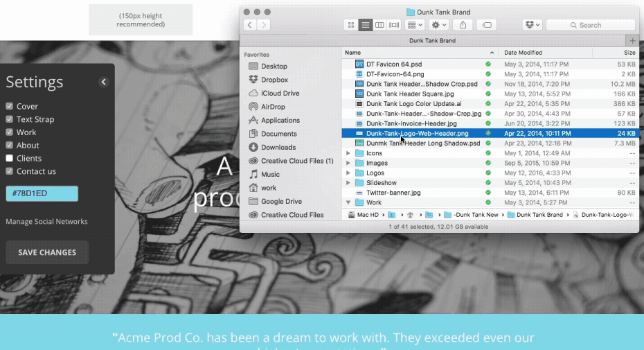Uncheck the Work checkbox in Settings
Image resolution: width=644 pixels, height=350 pixels.
[x=10, y=132]
